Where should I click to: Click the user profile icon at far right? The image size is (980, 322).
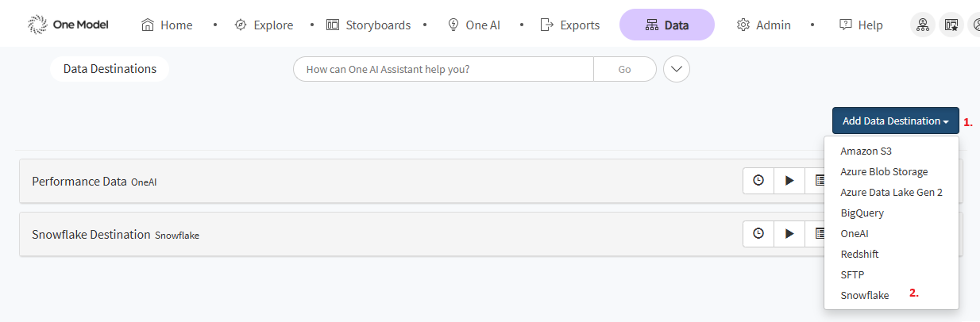(974, 25)
